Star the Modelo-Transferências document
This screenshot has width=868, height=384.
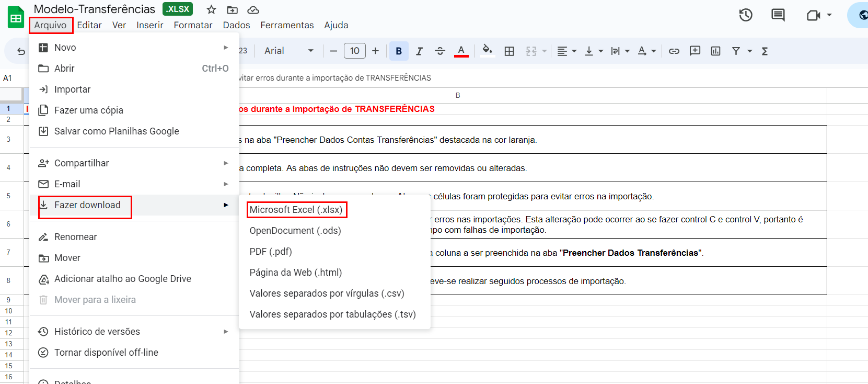click(x=211, y=9)
